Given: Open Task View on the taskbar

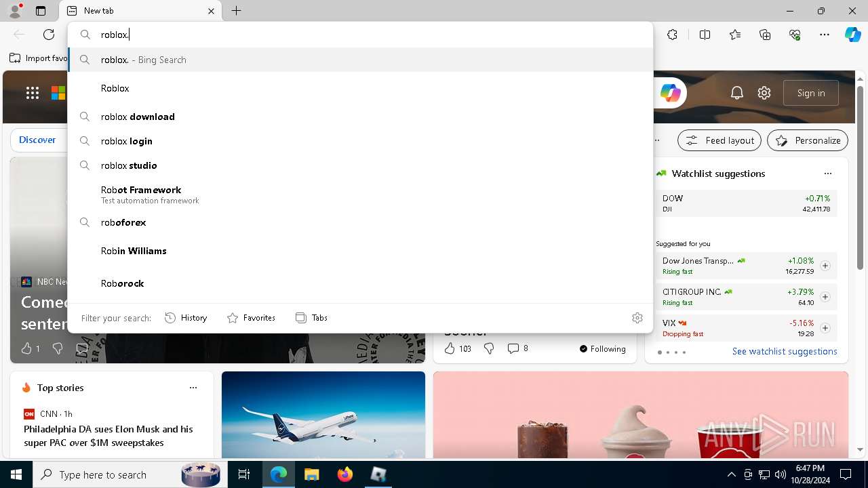Looking at the screenshot, I should pyautogui.click(x=244, y=474).
